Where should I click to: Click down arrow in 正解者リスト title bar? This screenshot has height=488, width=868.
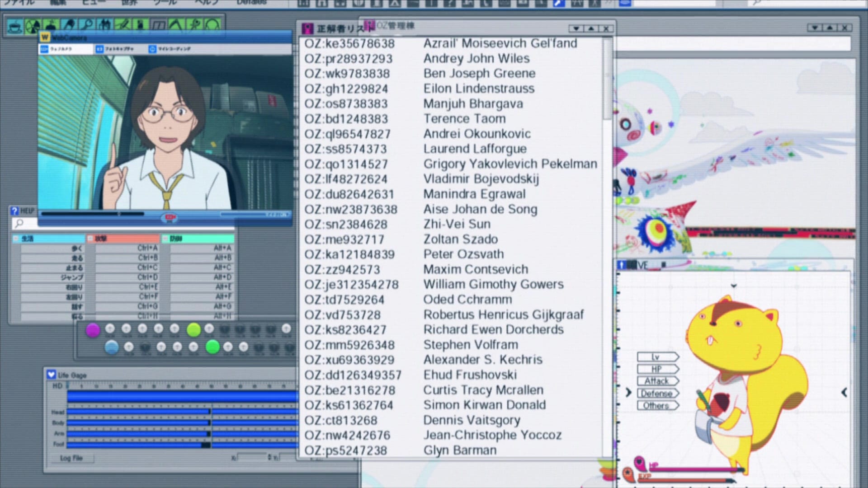tap(576, 28)
